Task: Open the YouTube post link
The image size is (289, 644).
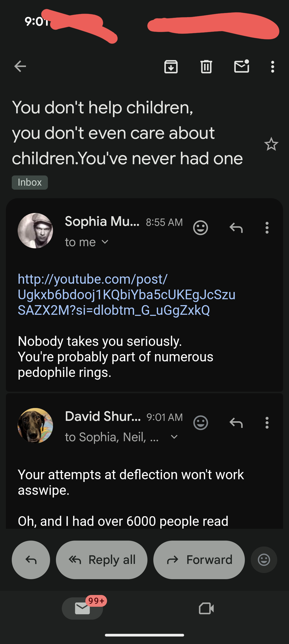Action: (126, 295)
